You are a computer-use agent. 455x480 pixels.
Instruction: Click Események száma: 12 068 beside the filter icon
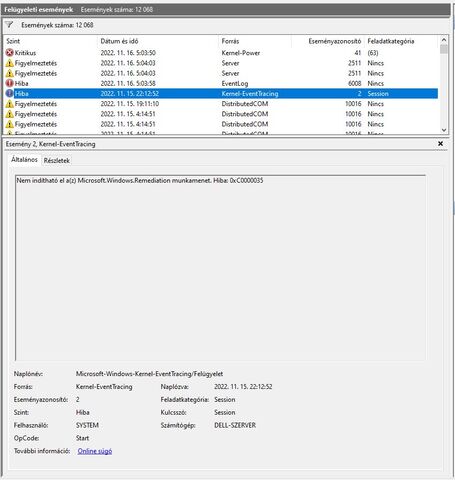click(x=57, y=25)
